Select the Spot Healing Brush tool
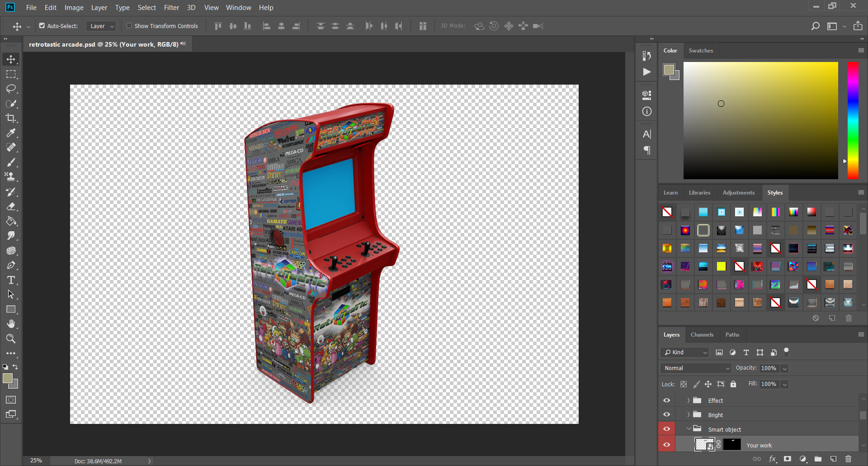Viewport: 868px width, 466px height. pyautogui.click(x=11, y=147)
